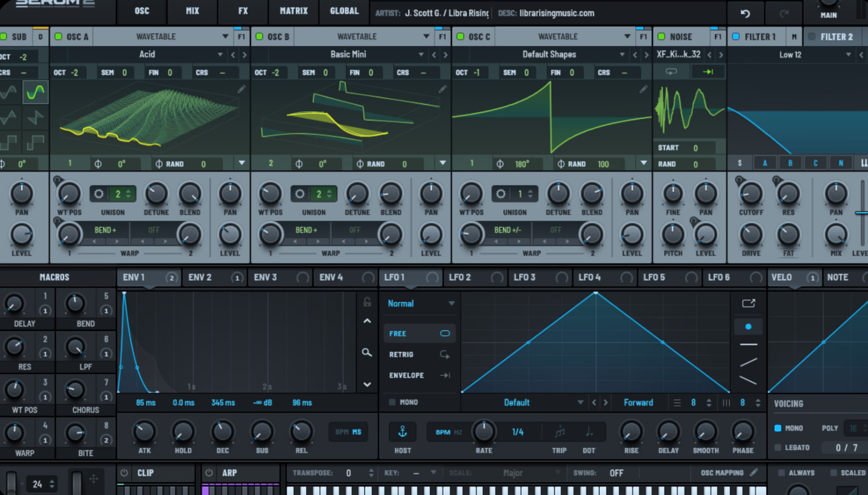Select the LFO point draw tool
The width and height of the screenshot is (868, 495).
coord(748,326)
